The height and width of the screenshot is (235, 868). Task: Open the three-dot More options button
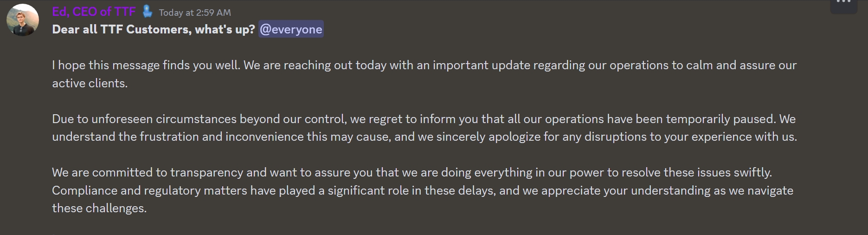pyautogui.click(x=843, y=3)
